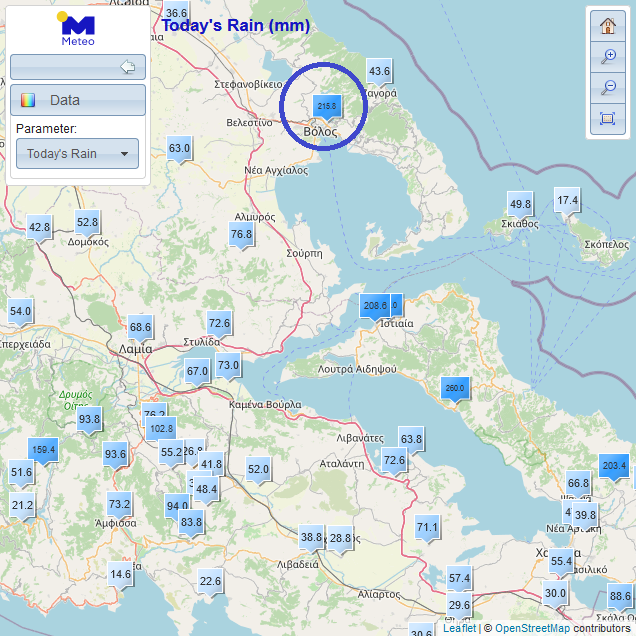This screenshot has width=636, height=636.
Task: Click the 17.4 marker on Skopelos
Action: coord(567,200)
